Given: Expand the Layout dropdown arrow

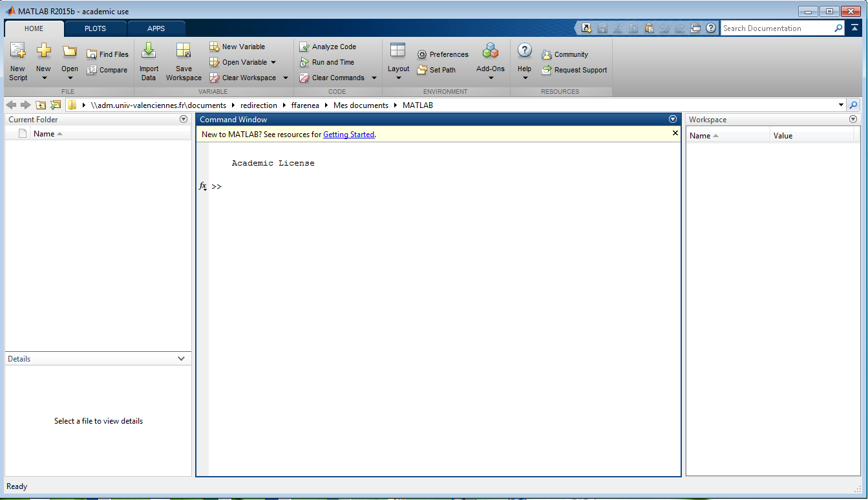Looking at the screenshot, I should pyautogui.click(x=398, y=78).
